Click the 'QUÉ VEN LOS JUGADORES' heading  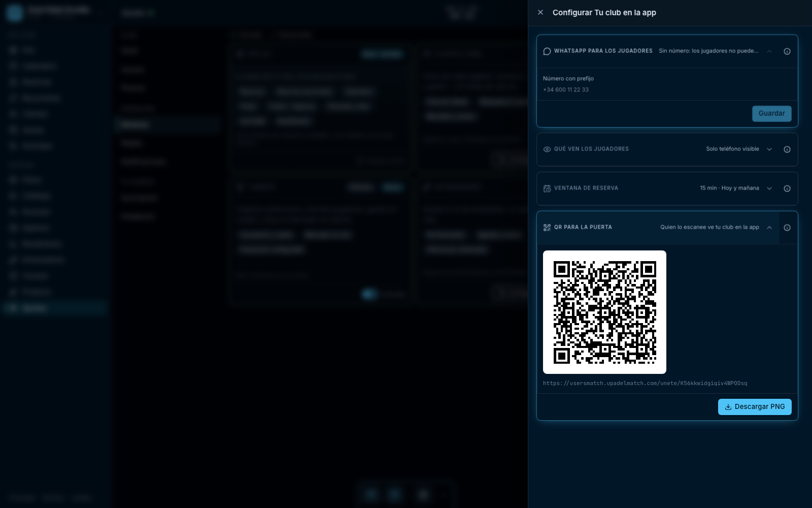[591, 149]
